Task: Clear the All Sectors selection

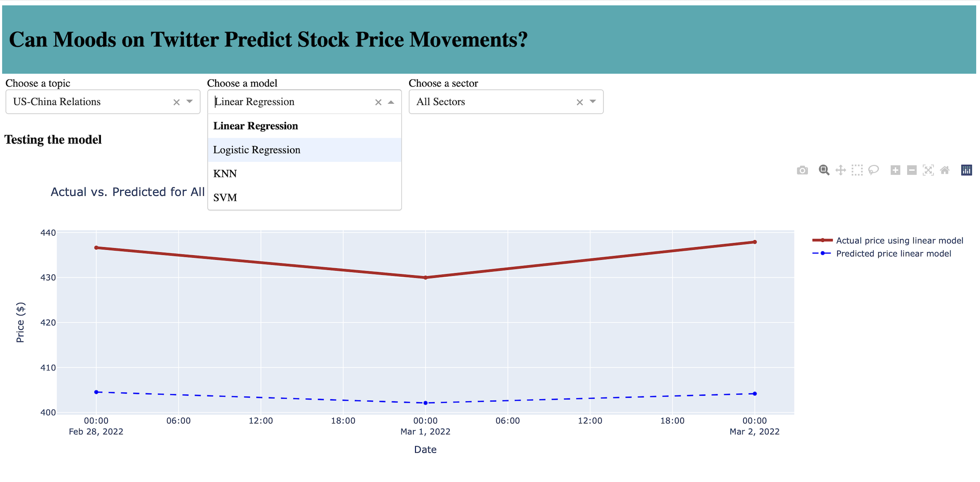Action: pyautogui.click(x=580, y=102)
